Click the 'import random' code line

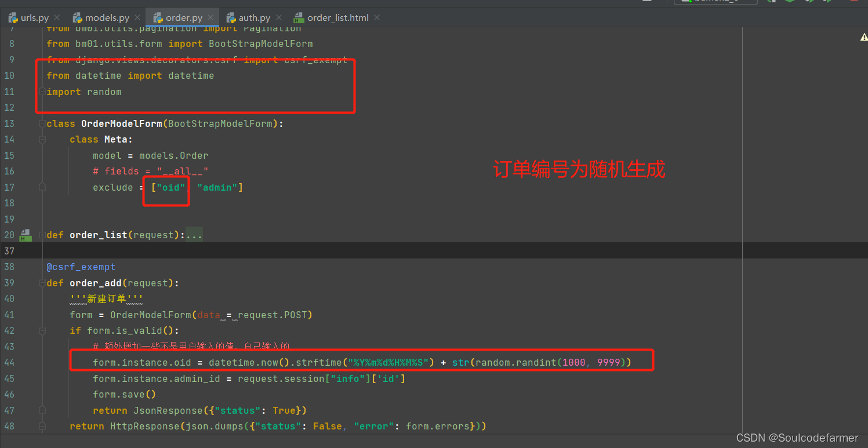click(x=84, y=92)
